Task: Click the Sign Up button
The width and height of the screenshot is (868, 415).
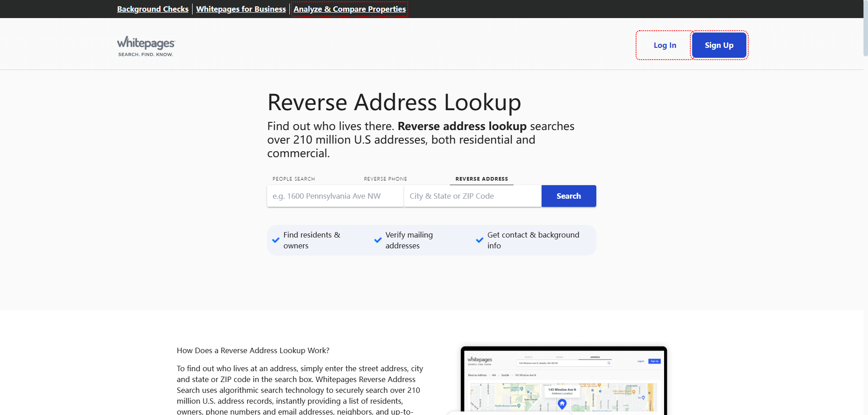Action: tap(719, 45)
